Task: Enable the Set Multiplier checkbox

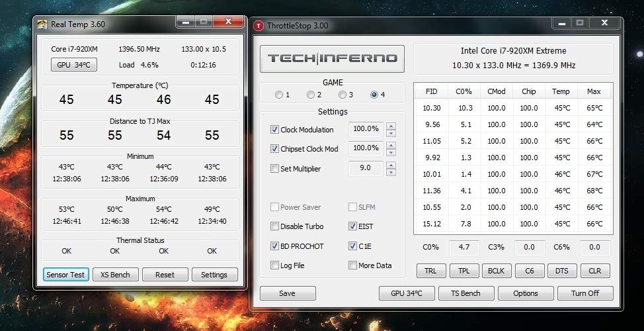Action: click(x=274, y=169)
